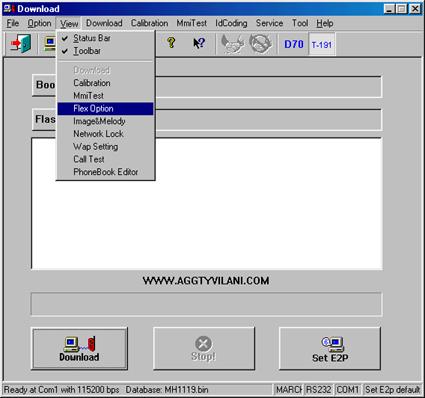The image size is (425, 398).
Task: Open the Option menu
Action: [39, 23]
